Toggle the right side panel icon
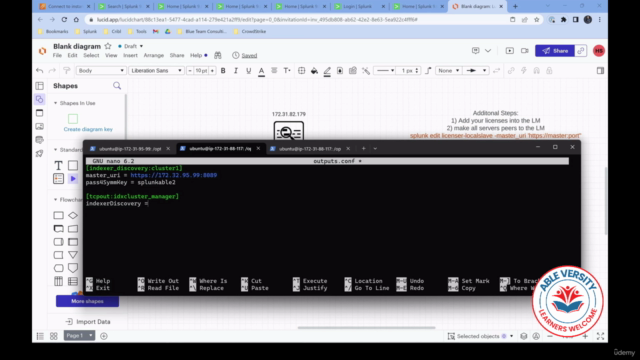The image size is (640, 360). (600, 71)
